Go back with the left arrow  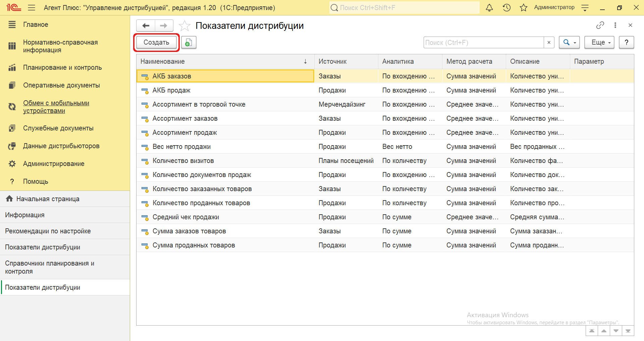point(146,25)
